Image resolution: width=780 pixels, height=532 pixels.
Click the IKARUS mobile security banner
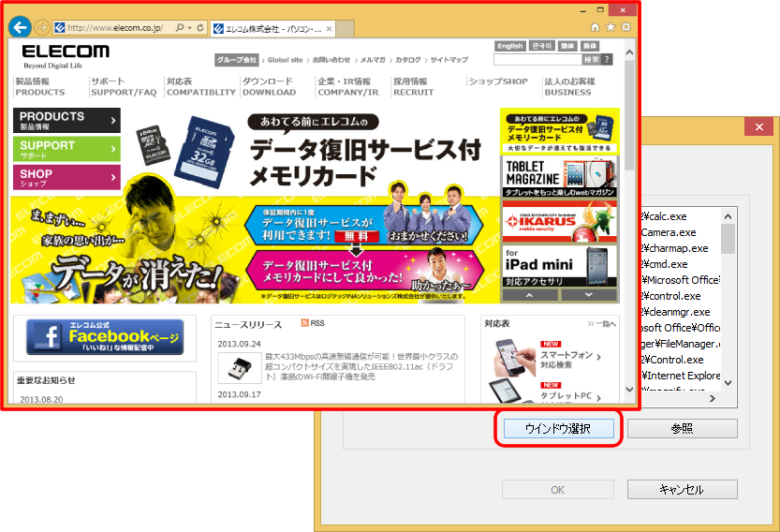click(x=560, y=221)
